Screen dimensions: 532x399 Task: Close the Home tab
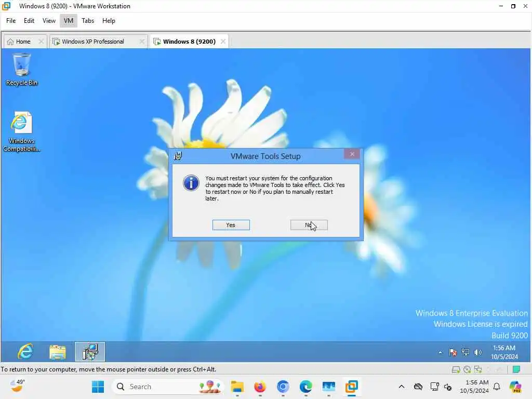pyautogui.click(x=41, y=42)
